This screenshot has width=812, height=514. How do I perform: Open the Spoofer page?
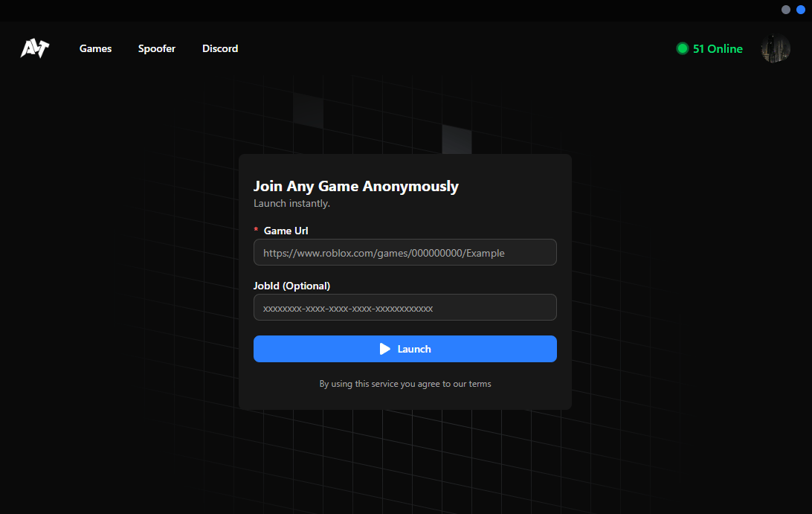coord(157,48)
